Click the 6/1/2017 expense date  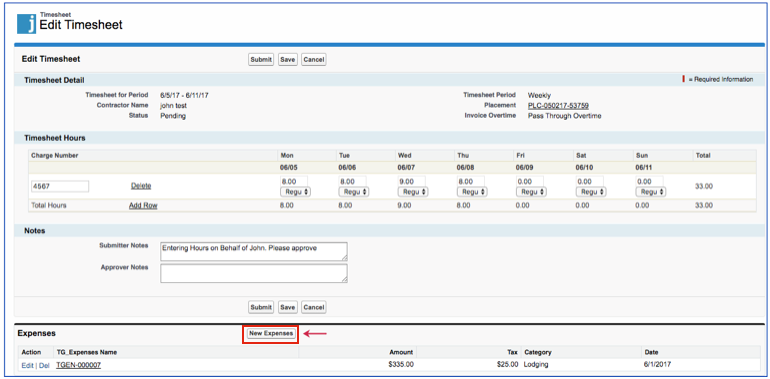tap(657, 365)
